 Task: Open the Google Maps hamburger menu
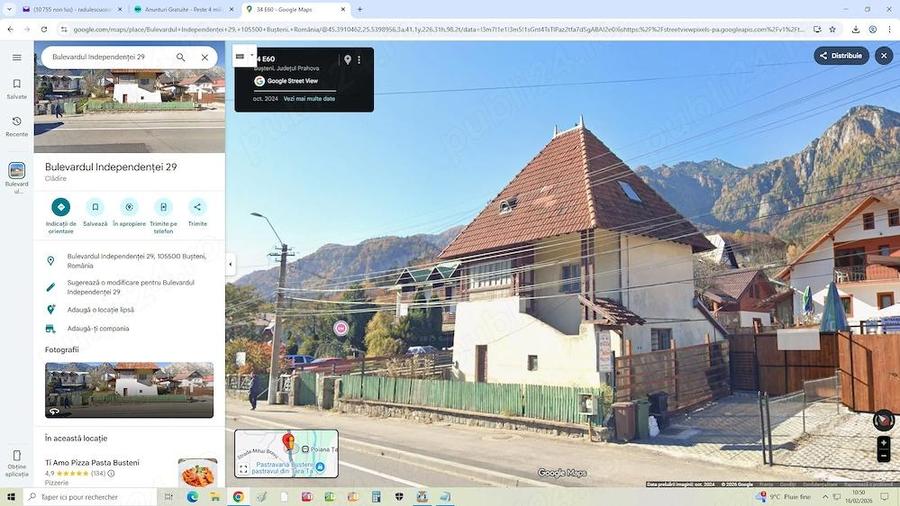point(17,58)
